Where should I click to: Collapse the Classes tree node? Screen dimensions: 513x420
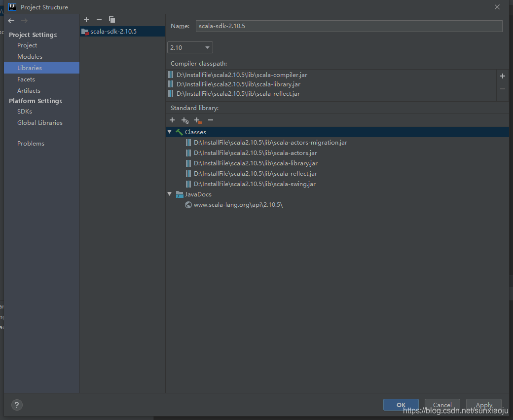(170, 132)
